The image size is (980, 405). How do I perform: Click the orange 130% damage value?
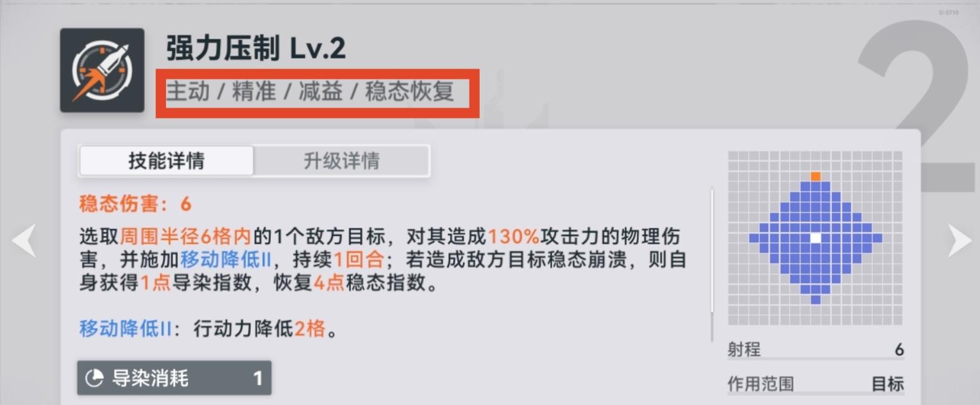[x=514, y=237]
